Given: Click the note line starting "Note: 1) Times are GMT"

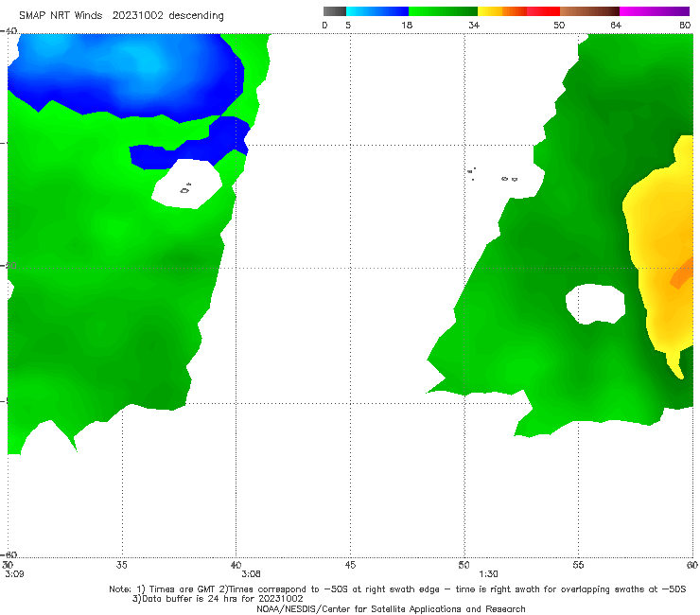Looking at the screenshot, I should click(x=397, y=589).
